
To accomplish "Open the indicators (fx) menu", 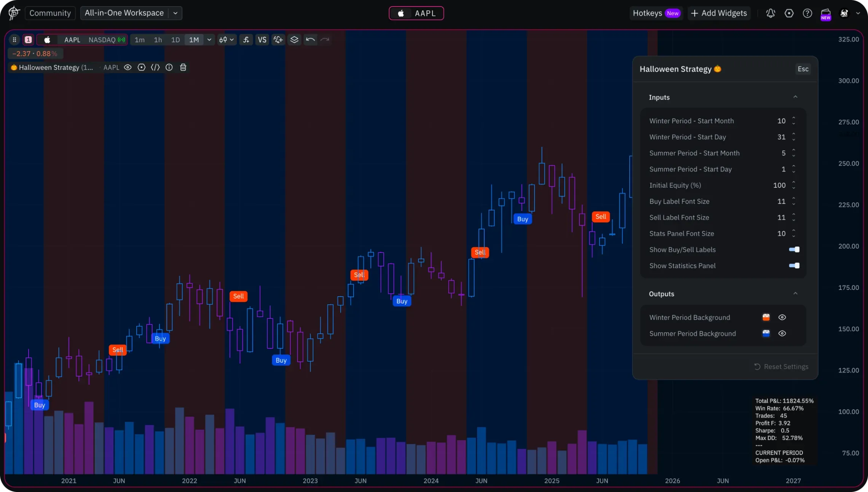I will point(246,40).
